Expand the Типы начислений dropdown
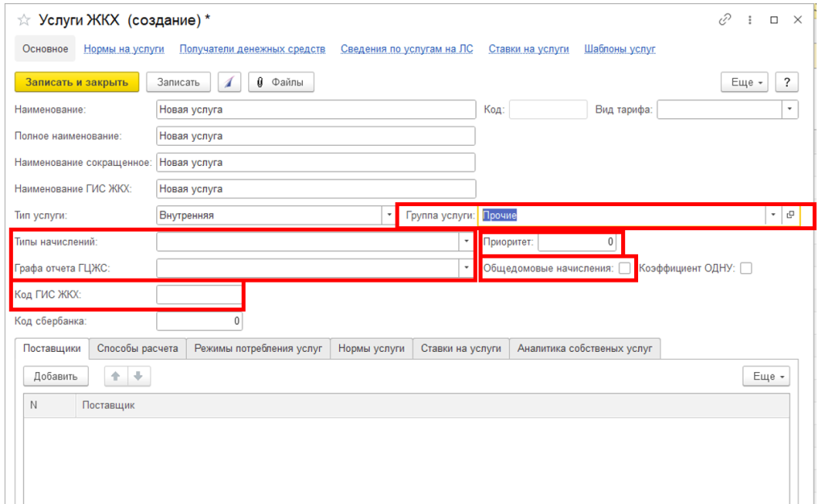825x504 pixels. click(466, 242)
